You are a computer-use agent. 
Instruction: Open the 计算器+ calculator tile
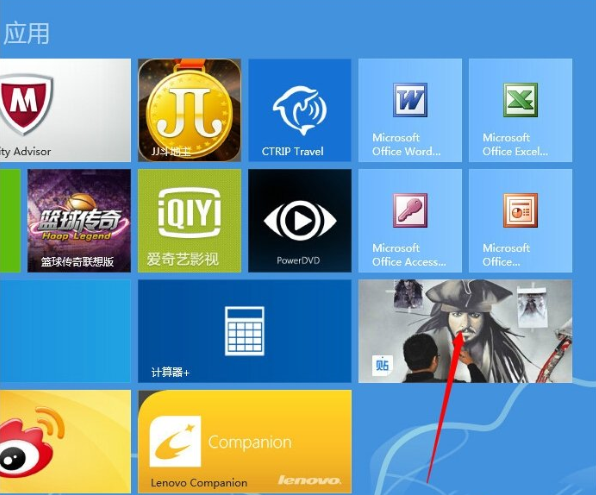point(244,331)
